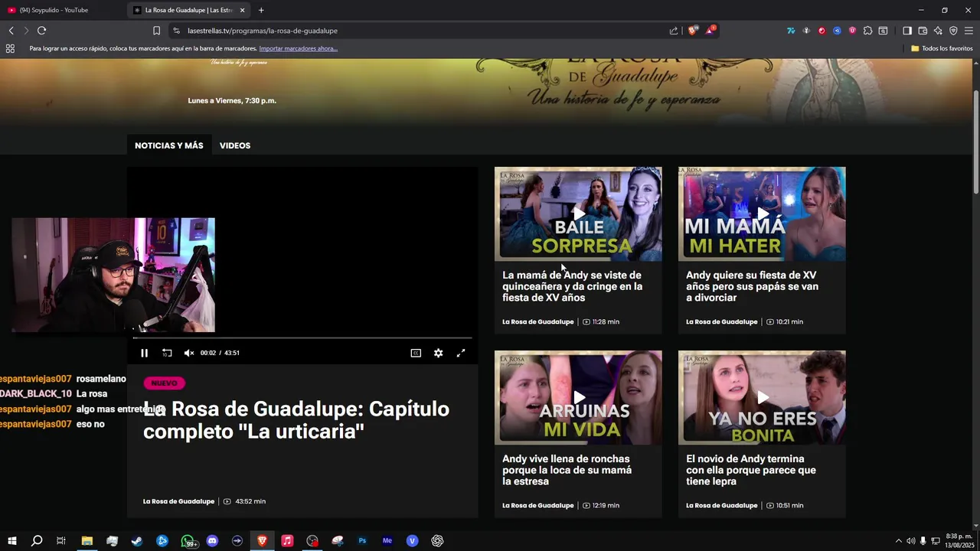The image size is (980, 551).
Task: Grab the page vertical scrollbar
Action: point(976,142)
